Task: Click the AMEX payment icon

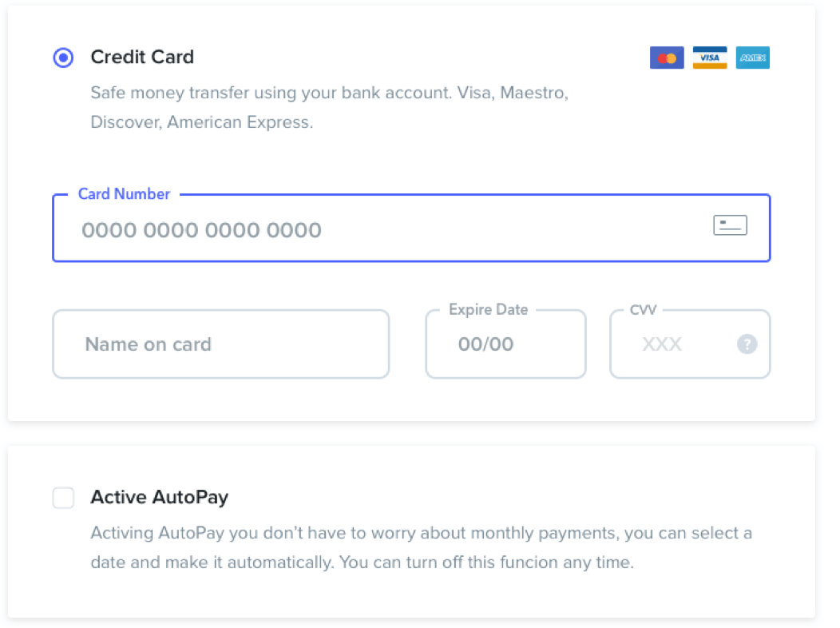Action: [752, 58]
